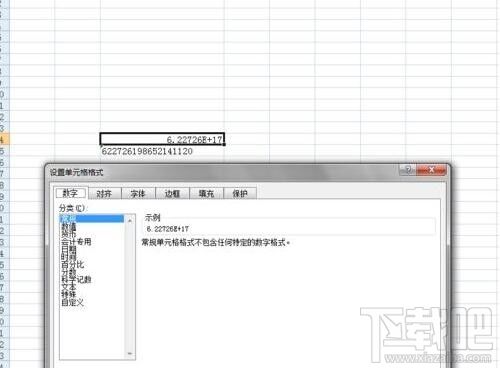The width and height of the screenshot is (500, 368).
Task: Click the help question mark button
Action: [408, 170]
